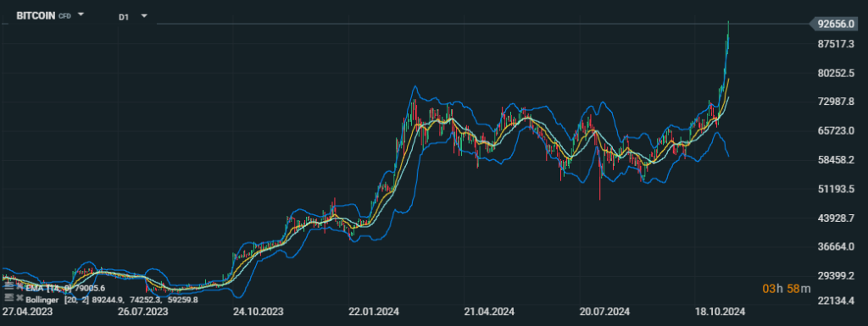
Task: Click the BITCOIN CFD symbol label
Action: (x=43, y=15)
